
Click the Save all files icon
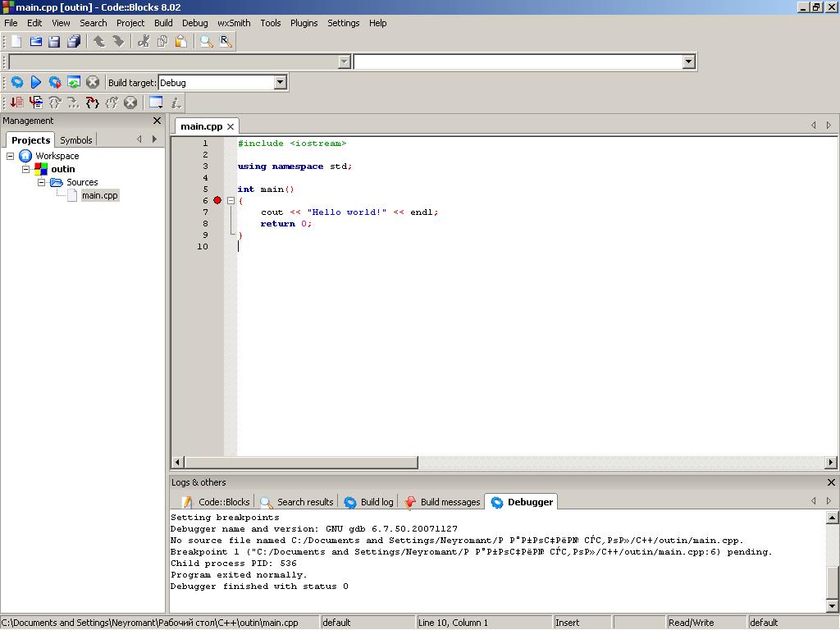(x=74, y=42)
